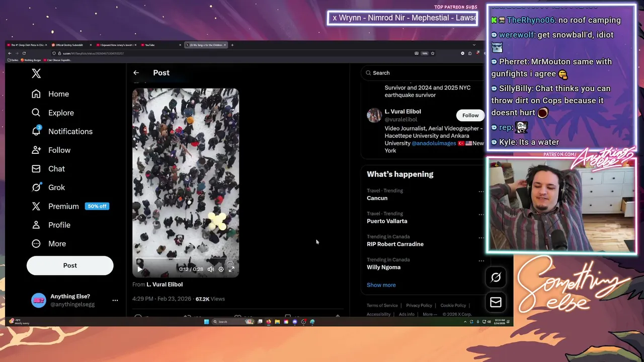Click the 4:29 PM Feb 23, 2026 timestamp
The image size is (644, 362).
point(162,299)
